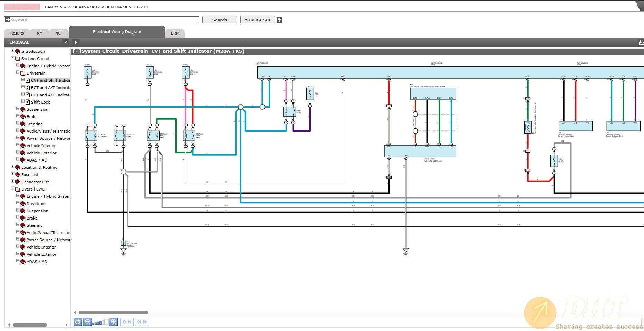This screenshot has height=331, width=644.
Task: Expand the Location & Routing node
Action: pos(12,167)
